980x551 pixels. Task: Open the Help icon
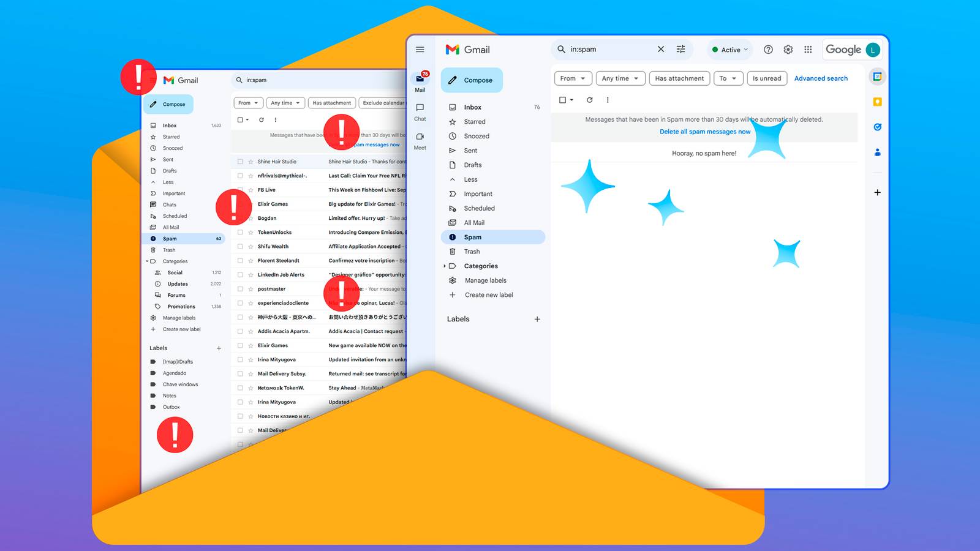click(767, 50)
